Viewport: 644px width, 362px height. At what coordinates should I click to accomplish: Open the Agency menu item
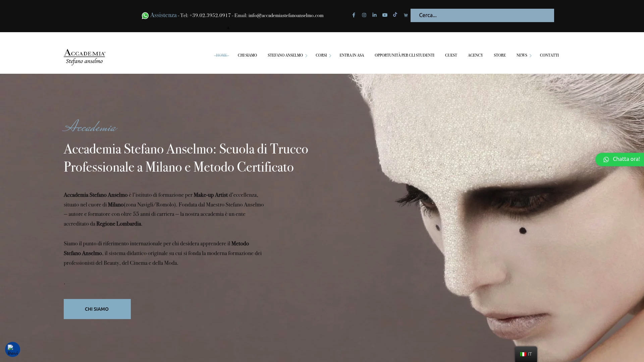[475, 55]
